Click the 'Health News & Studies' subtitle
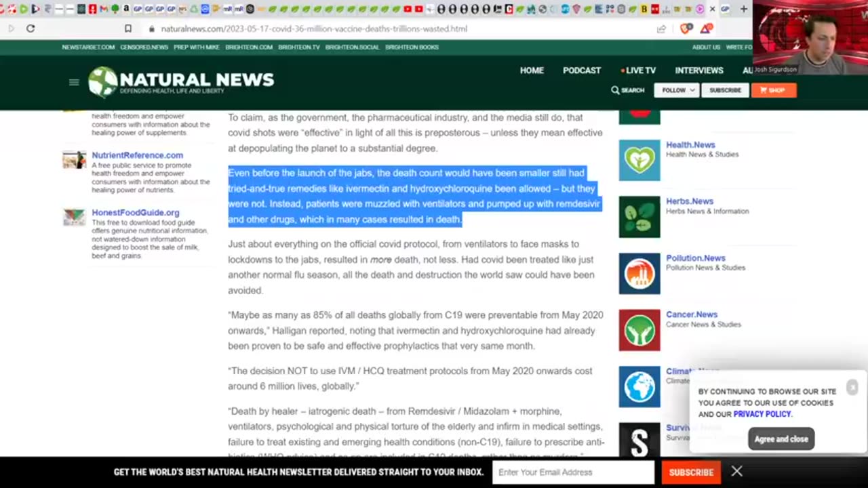Image resolution: width=868 pixels, height=488 pixels. [x=702, y=155]
